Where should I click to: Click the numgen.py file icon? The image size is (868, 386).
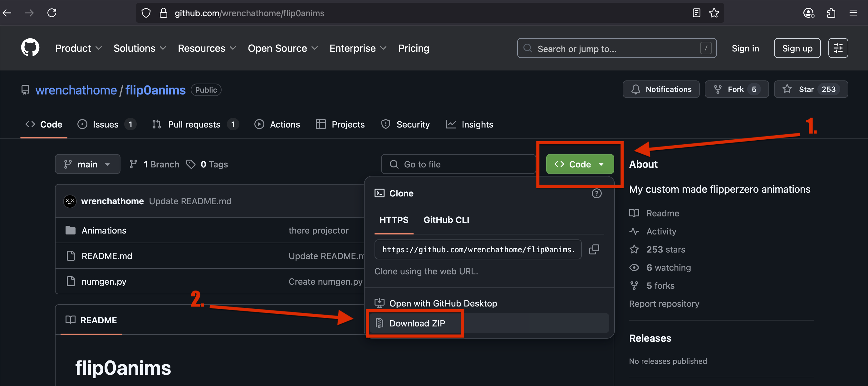pyautogui.click(x=71, y=281)
